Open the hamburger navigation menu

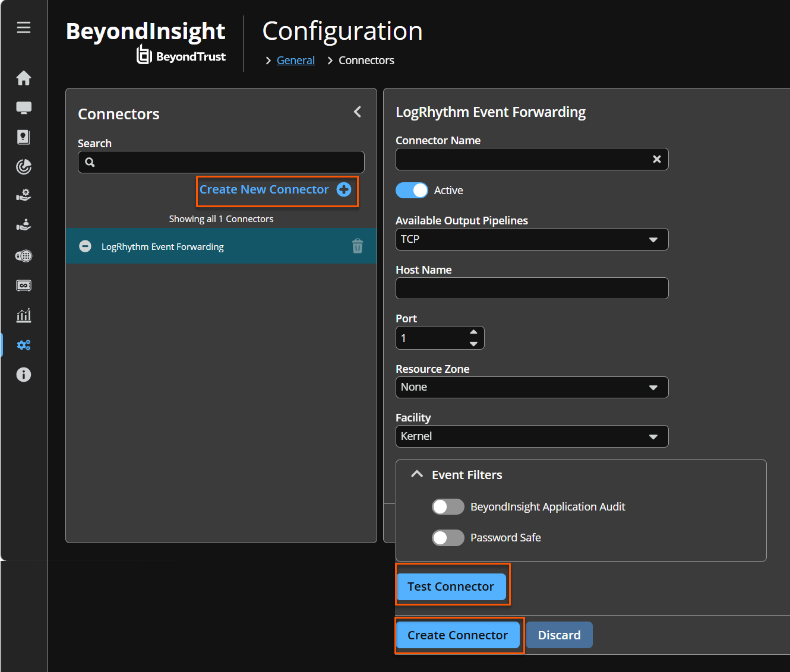[24, 27]
